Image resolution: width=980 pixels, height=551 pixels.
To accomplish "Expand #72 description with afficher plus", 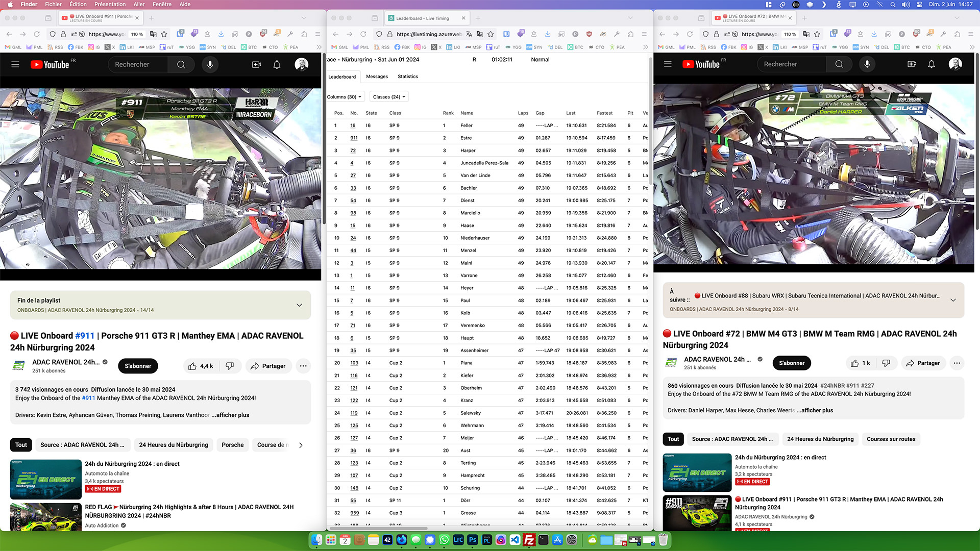I will pyautogui.click(x=814, y=411).
